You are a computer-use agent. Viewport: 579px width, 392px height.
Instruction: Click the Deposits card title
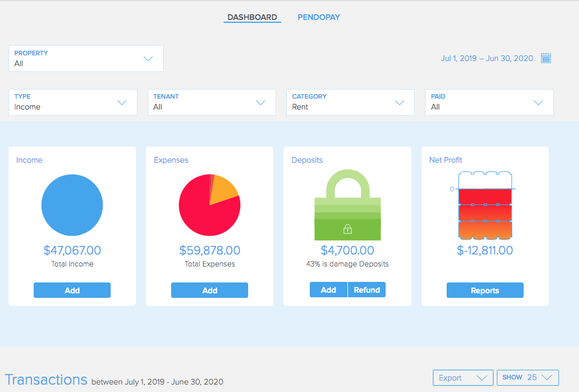[307, 160]
